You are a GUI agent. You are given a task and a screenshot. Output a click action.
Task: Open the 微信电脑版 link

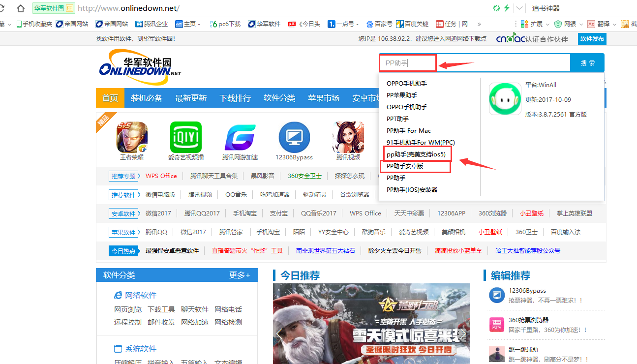pyautogui.click(x=160, y=194)
